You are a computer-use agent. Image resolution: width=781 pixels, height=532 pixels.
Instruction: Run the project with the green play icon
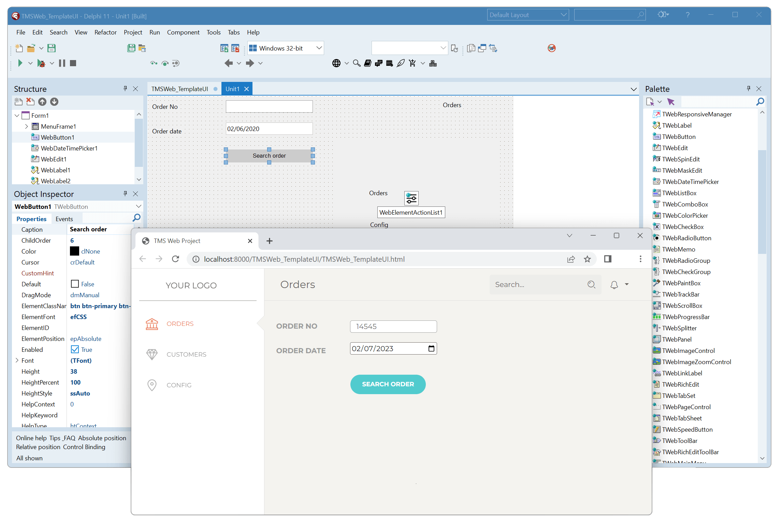19,63
